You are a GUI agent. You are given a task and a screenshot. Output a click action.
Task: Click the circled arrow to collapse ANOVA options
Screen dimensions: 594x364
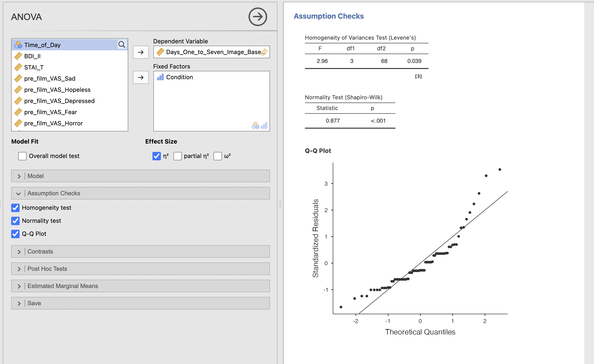pos(258,17)
